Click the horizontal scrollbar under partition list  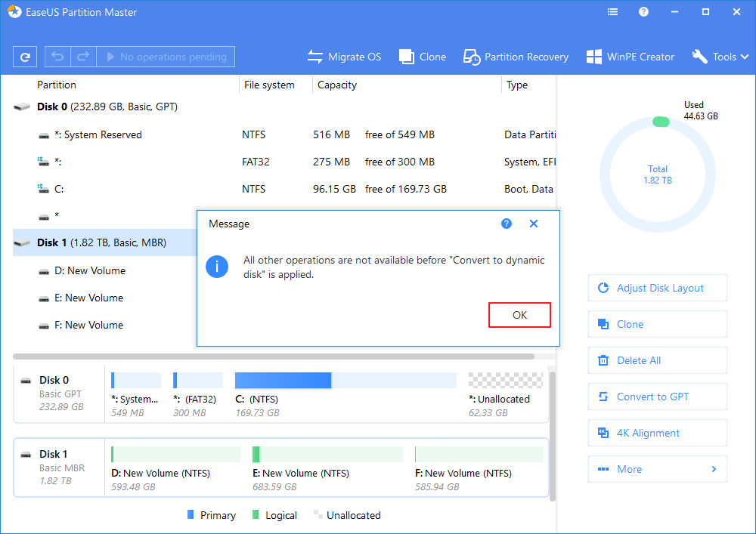[274, 357]
